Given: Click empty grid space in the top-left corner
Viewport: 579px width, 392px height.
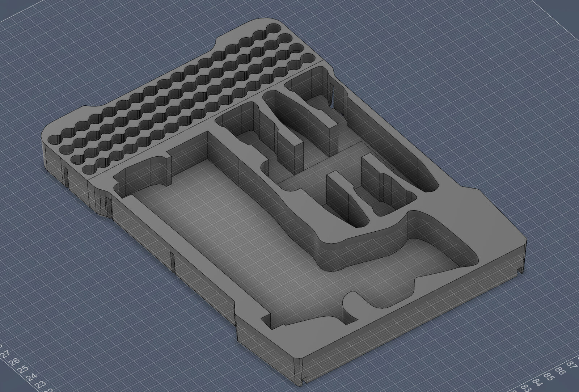Looking at the screenshot, I should pyautogui.click(x=54, y=36).
